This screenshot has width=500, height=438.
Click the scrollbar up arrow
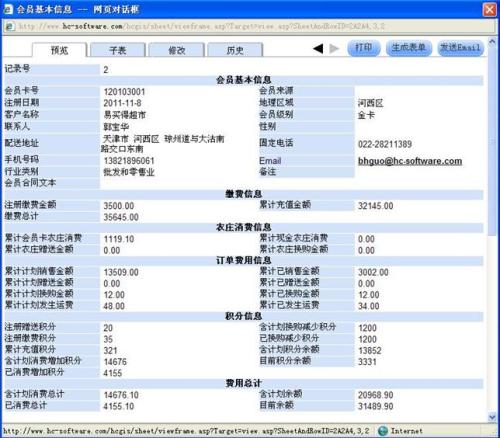pyautogui.click(x=492, y=42)
